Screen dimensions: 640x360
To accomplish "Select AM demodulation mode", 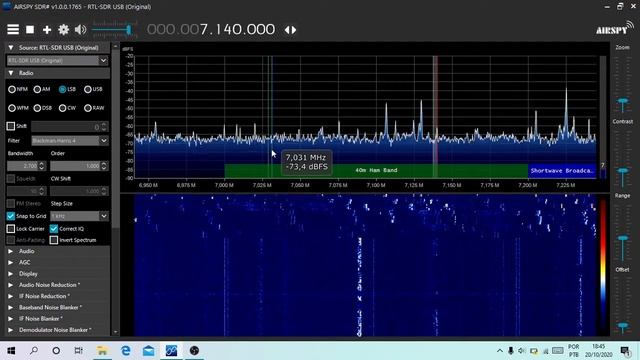I will (37, 89).
